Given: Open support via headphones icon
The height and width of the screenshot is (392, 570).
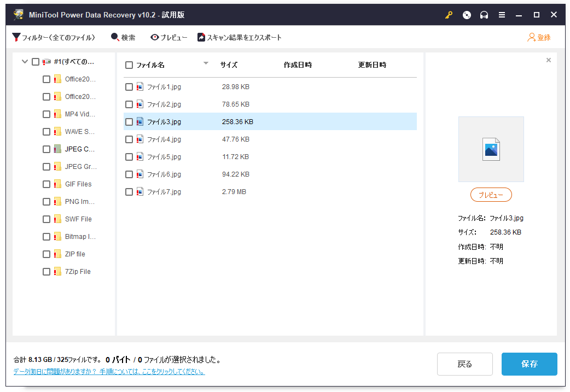Looking at the screenshot, I should click(484, 15).
